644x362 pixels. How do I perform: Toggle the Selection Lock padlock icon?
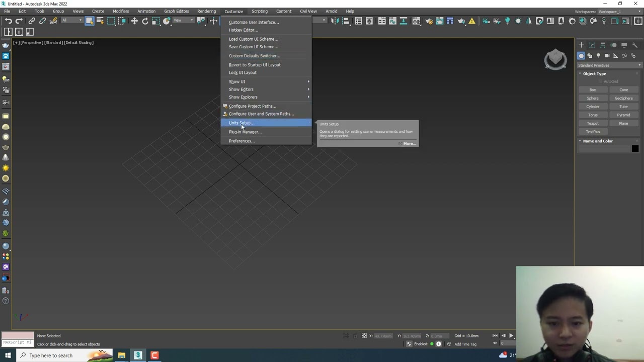[355, 336]
